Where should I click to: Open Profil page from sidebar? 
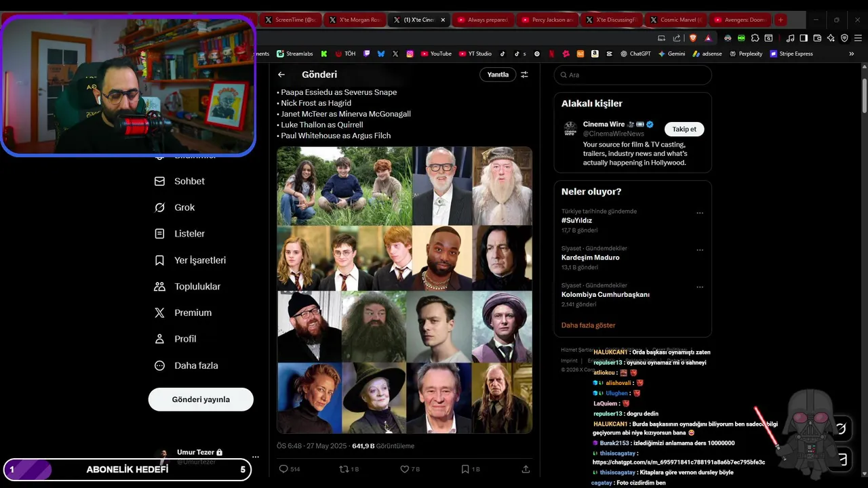click(175, 339)
